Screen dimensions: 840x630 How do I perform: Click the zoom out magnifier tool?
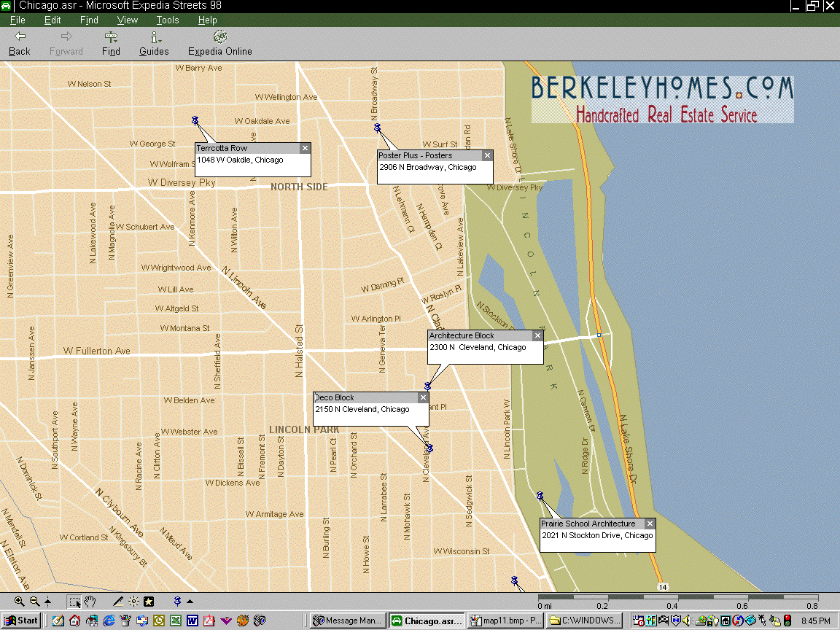(x=34, y=602)
